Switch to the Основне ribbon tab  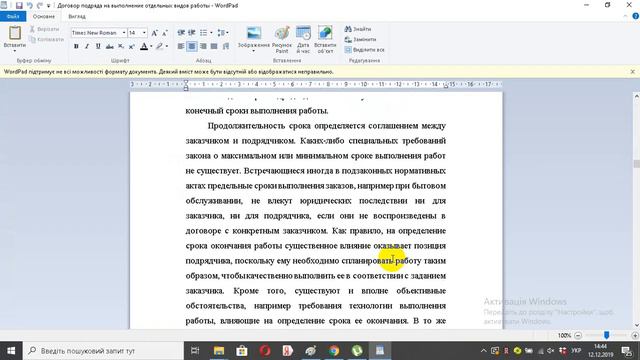(x=44, y=16)
